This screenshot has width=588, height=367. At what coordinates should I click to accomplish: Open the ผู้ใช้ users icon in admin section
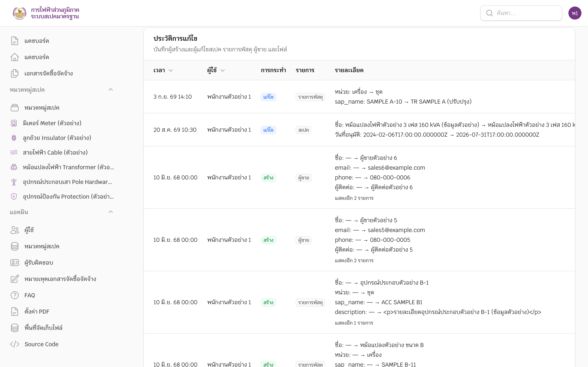click(14, 230)
